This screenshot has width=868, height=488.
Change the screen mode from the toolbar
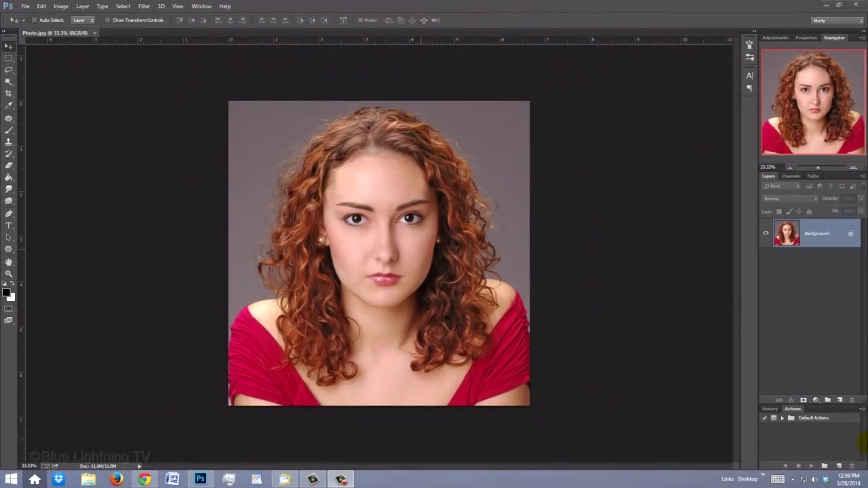[x=9, y=321]
